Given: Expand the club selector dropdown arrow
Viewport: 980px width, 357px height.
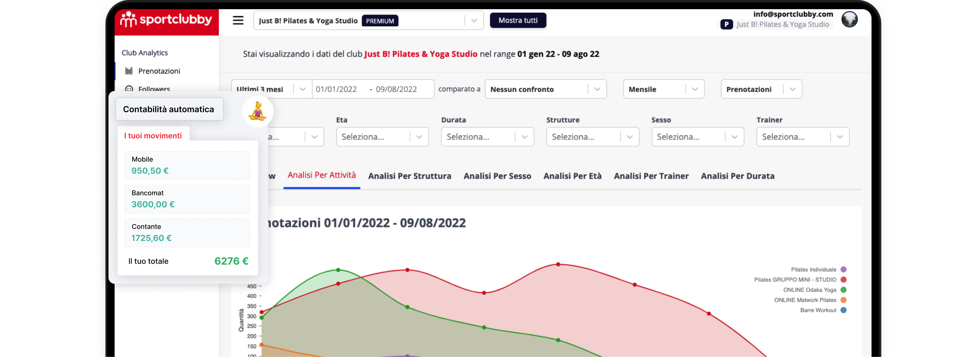Looking at the screenshot, I should pos(474,20).
